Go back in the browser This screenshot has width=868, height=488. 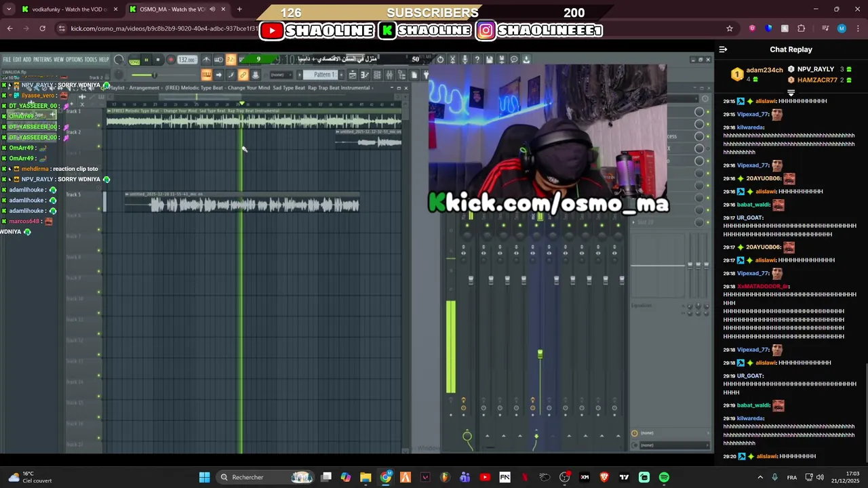click(x=9, y=28)
